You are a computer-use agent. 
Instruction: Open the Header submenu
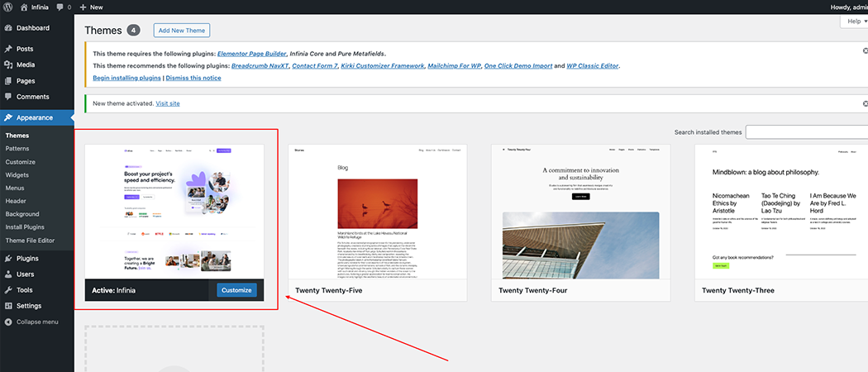pos(16,201)
